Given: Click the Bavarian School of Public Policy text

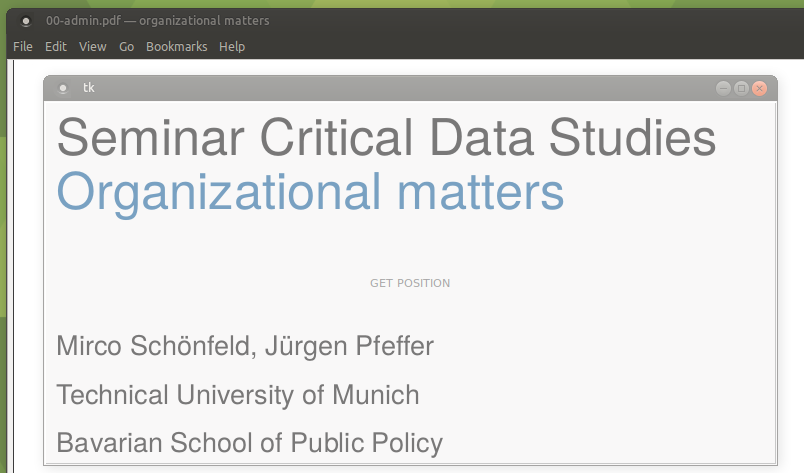Looking at the screenshot, I should (x=250, y=443).
